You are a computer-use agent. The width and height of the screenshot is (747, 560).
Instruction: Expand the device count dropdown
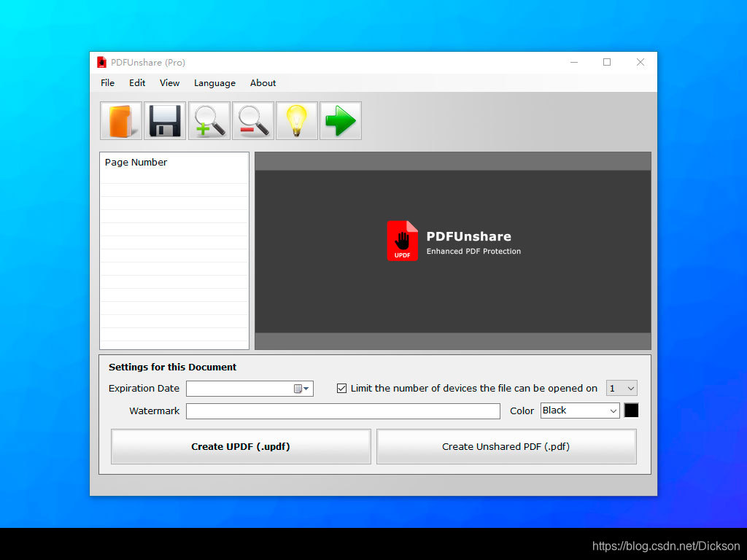[x=630, y=389]
